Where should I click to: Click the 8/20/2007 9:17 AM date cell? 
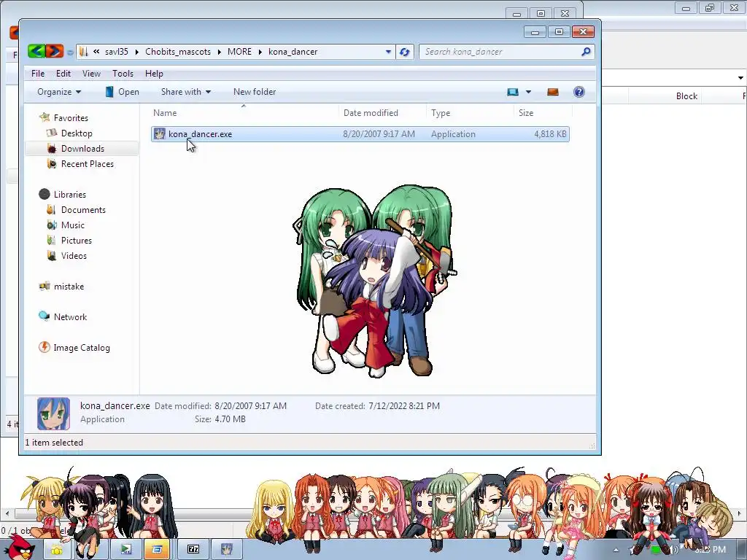379,134
